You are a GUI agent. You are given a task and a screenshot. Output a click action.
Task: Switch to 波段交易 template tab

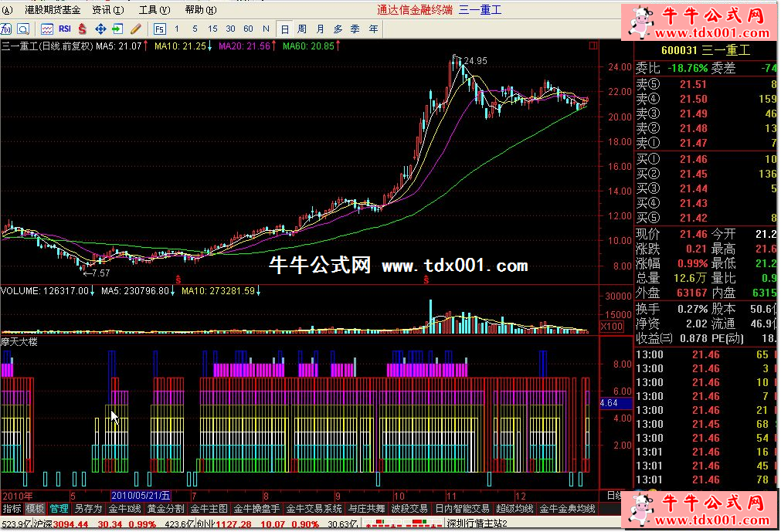click(x=409, y=509)
